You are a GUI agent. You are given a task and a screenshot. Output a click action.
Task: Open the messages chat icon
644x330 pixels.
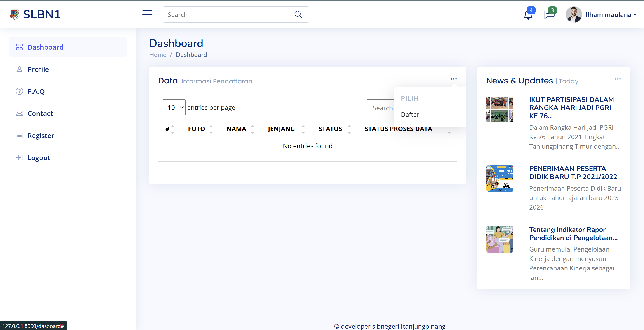pyautogui.click(x=549, y=14)
